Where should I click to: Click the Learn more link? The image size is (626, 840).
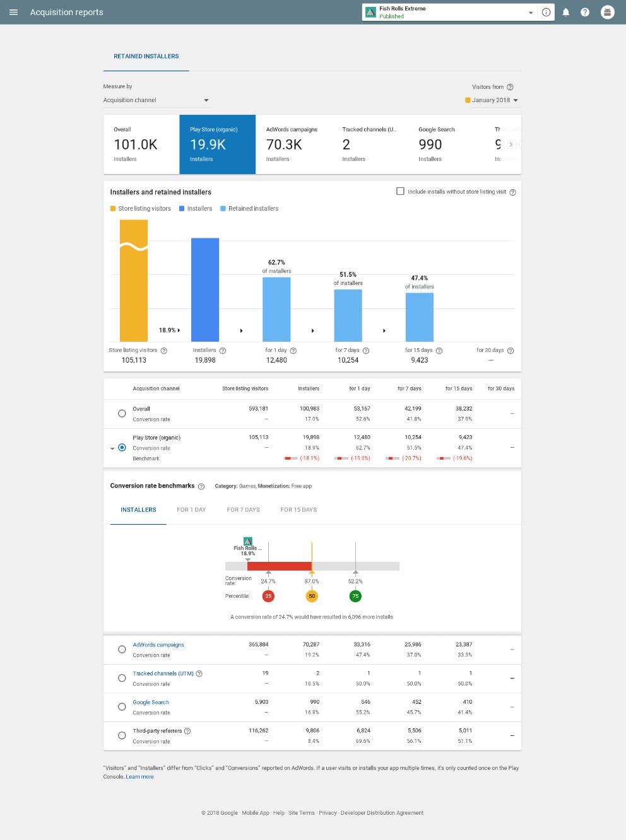tap(139, 777)
